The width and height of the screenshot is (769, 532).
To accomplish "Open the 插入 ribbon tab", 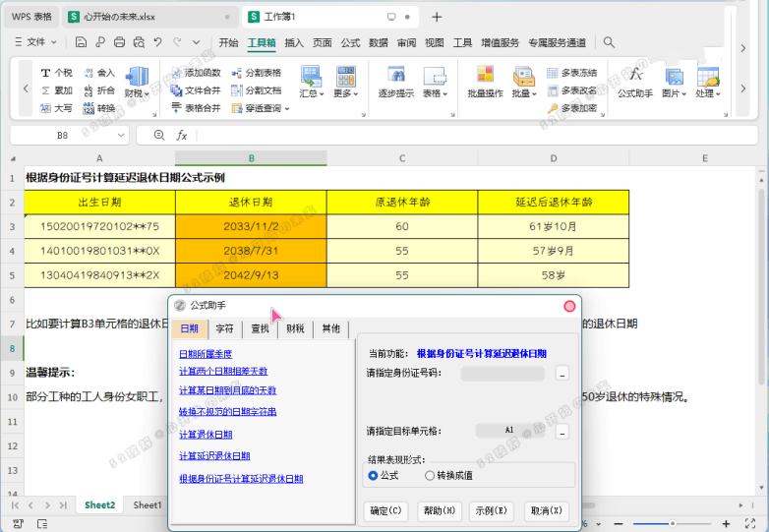I will pyautogui.click(x=294, y=42).
